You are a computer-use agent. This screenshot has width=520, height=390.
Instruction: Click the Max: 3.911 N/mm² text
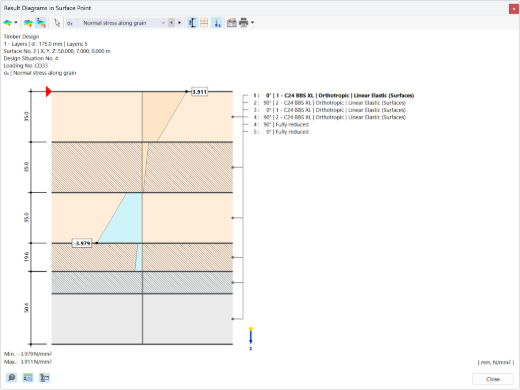pyautogui.click(x=28, y=362)
